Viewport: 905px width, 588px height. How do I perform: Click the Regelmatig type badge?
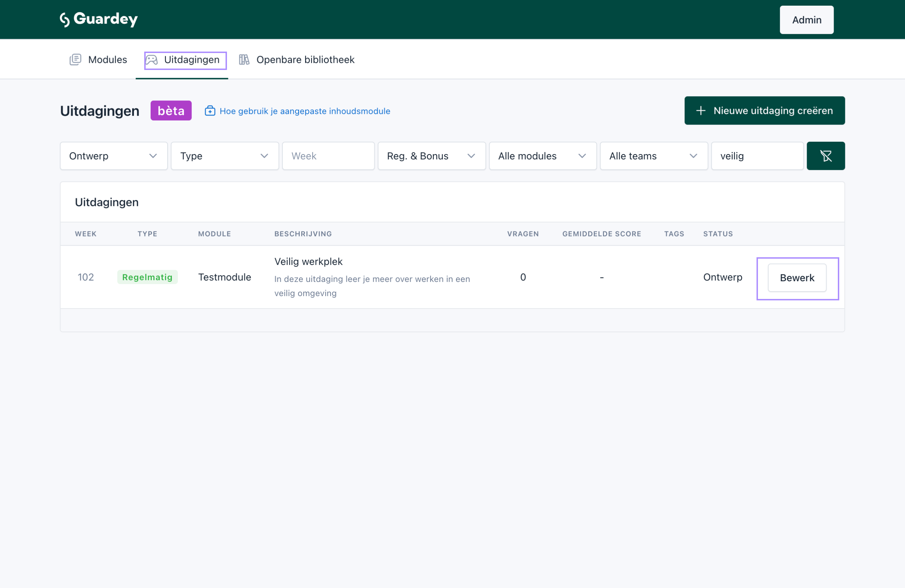point(147,277)
